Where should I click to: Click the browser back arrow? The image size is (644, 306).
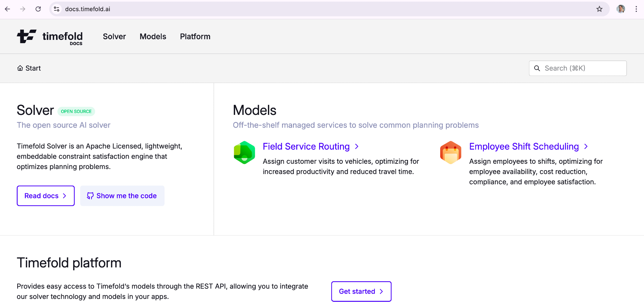tap(7, 9)
